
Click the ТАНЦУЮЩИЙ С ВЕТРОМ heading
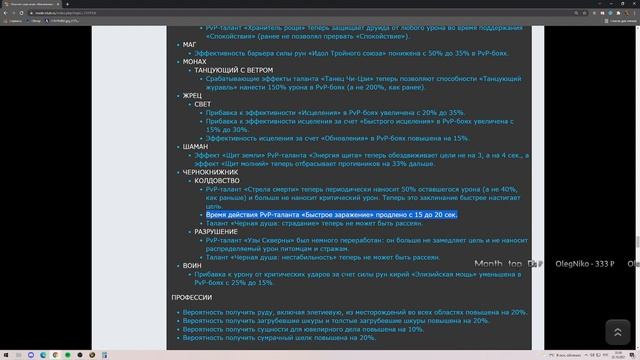(x=233, y=70)
